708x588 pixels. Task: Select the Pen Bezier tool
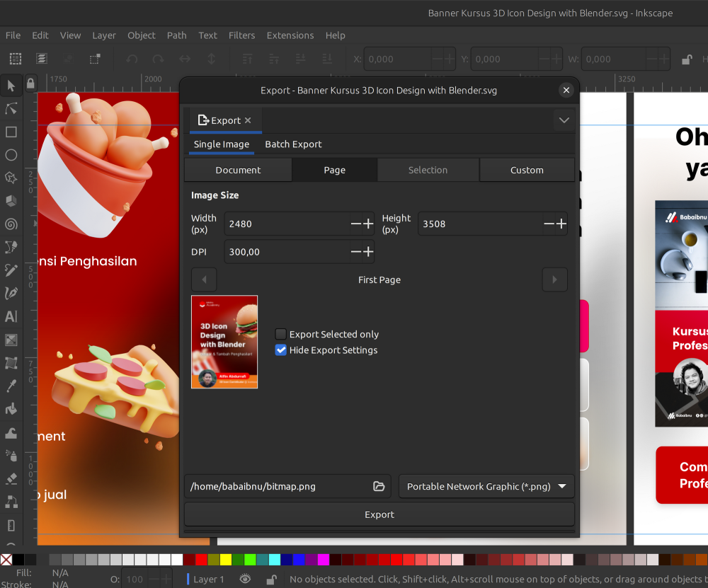11,247
